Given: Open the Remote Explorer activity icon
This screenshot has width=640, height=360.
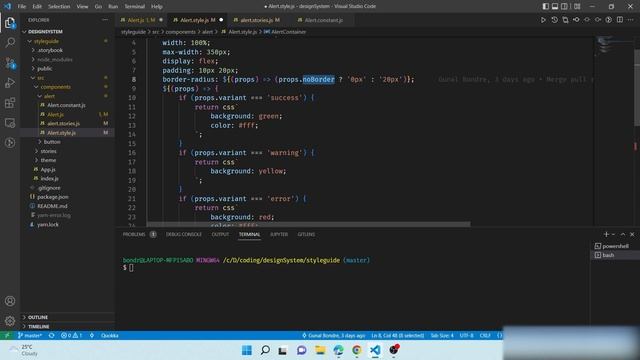Looking at the screenshot, I should pyautogui.click(x=10, y=123).
